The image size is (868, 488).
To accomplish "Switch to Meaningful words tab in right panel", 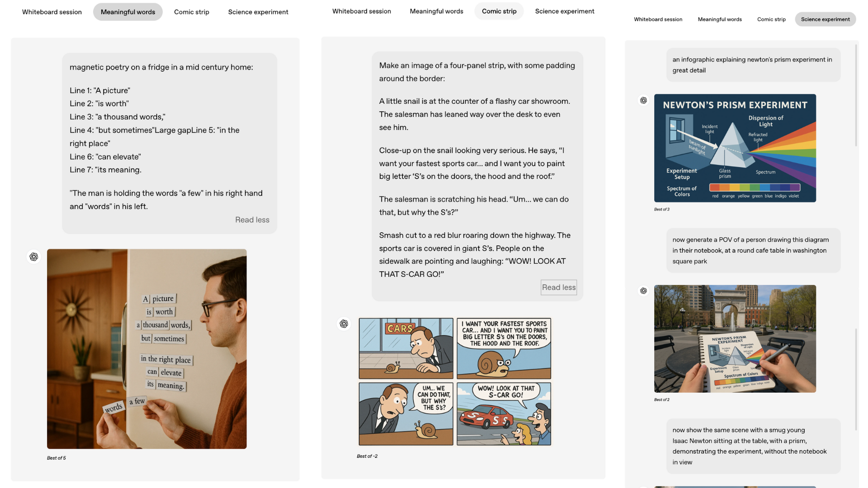I will (720, 19).
